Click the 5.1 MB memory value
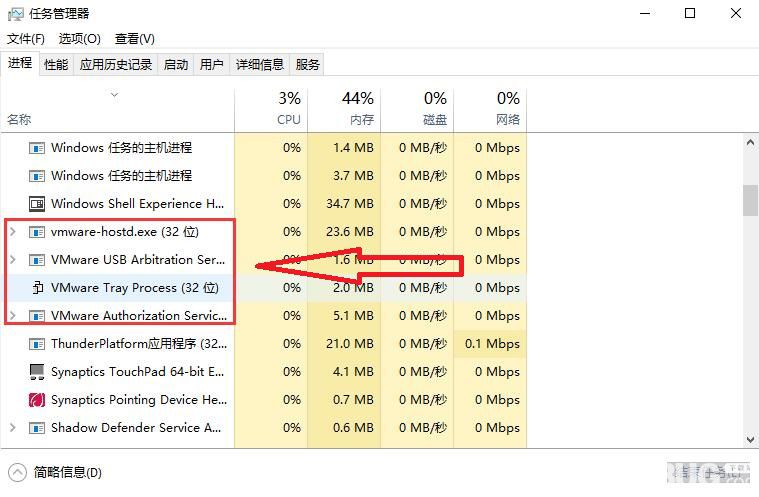759x497 pixels. [x=353, y=316]
